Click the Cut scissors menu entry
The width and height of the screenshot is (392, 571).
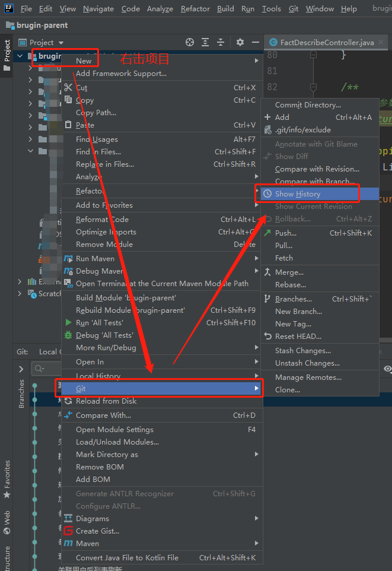click(x=162, y=88)
